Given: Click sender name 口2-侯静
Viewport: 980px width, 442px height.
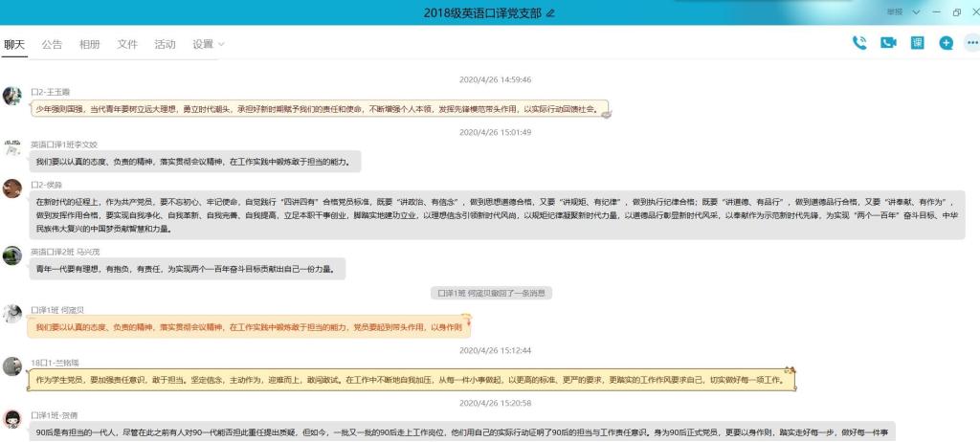Looking at the screenshot, I should (x=47, y=184).
